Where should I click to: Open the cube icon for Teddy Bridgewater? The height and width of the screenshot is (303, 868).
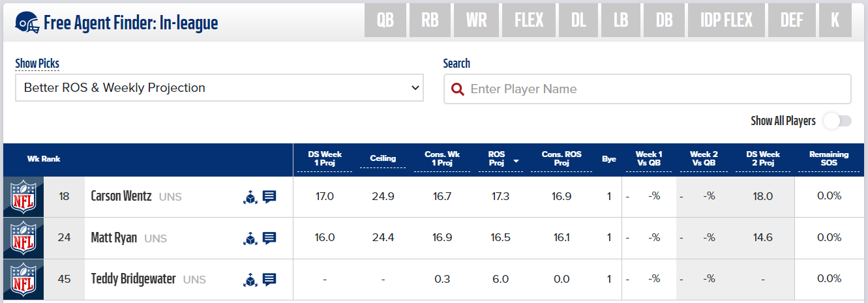click(x=250, y=280)
